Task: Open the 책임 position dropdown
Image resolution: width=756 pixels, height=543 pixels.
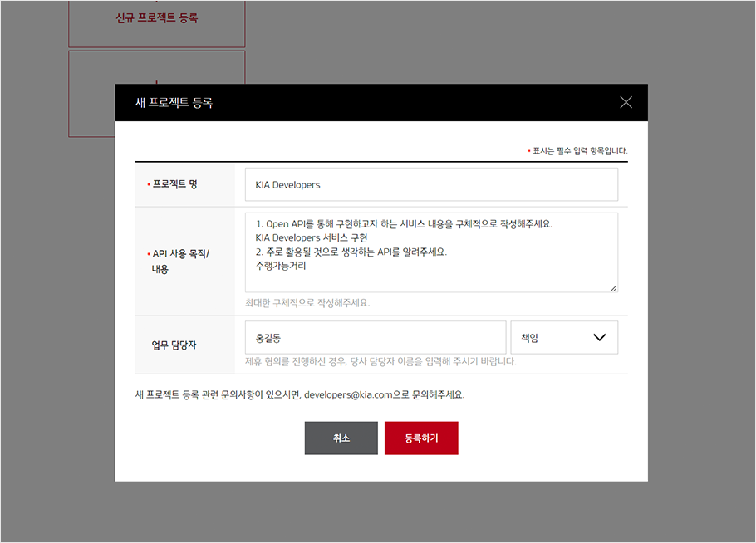Action: 563,337
